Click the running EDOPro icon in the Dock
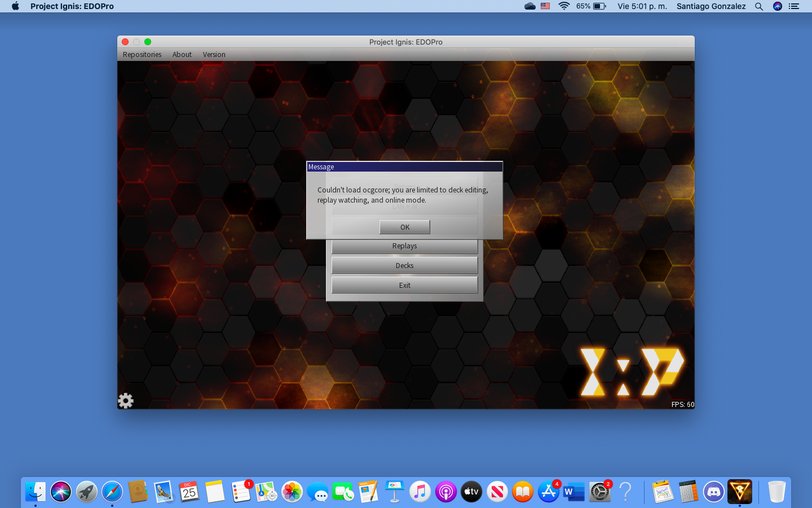 tap(739, 492)
